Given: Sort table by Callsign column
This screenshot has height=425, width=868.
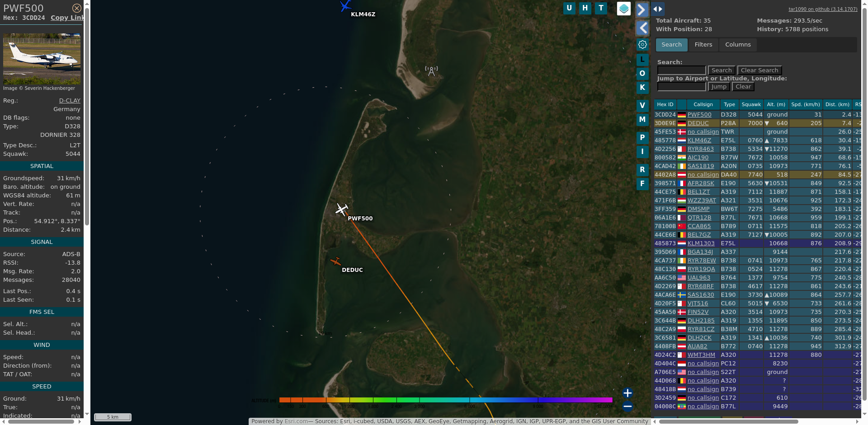Looking at the screenshot, I should coord(703,104).
